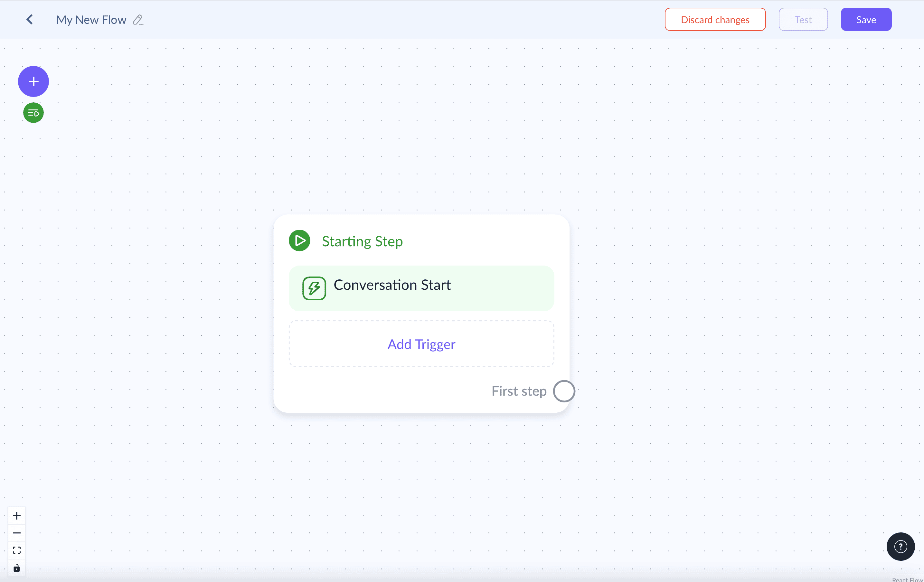Click the My New Flow title
Image resolution: width=924 pixels, height=582 pixels.
coord(91,20)
